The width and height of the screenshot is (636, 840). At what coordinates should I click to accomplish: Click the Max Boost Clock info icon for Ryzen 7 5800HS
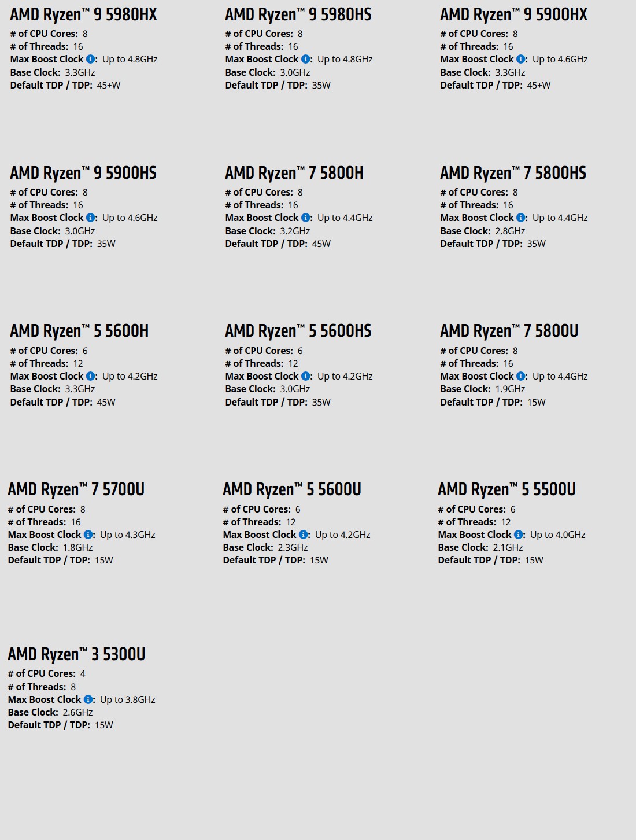click(521, 218)
